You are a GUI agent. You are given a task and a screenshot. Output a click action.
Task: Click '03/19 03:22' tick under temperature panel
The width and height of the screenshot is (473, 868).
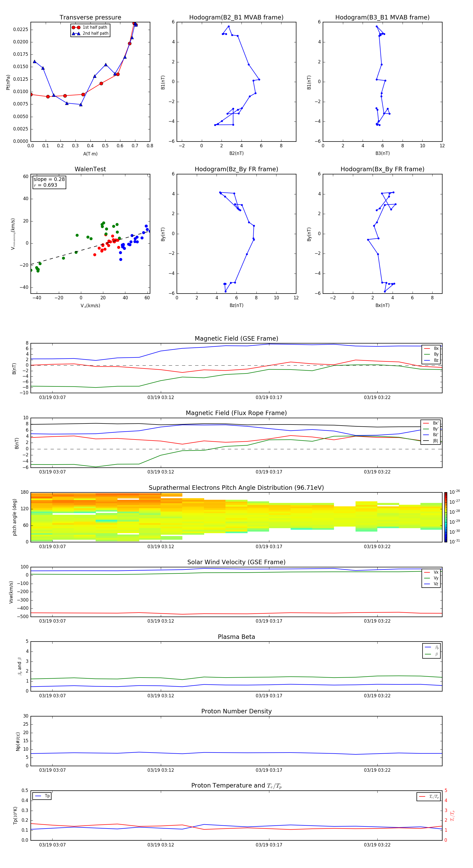point(377,845)
